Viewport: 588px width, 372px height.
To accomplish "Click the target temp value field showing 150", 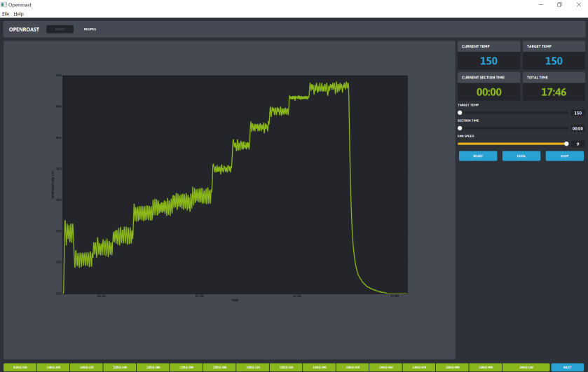I will [577, 113].
